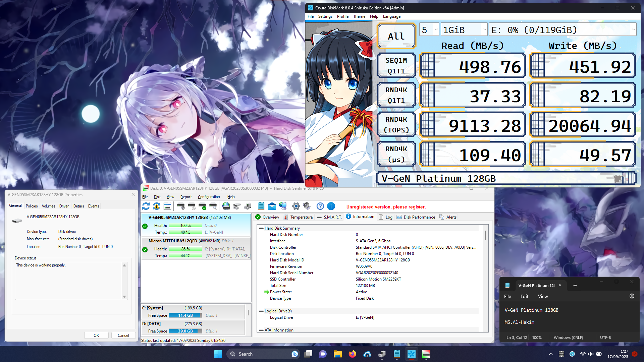Click the Windows Start button on taskbar
The width and height of the screenshot is (644, 362).
(218, 354)
